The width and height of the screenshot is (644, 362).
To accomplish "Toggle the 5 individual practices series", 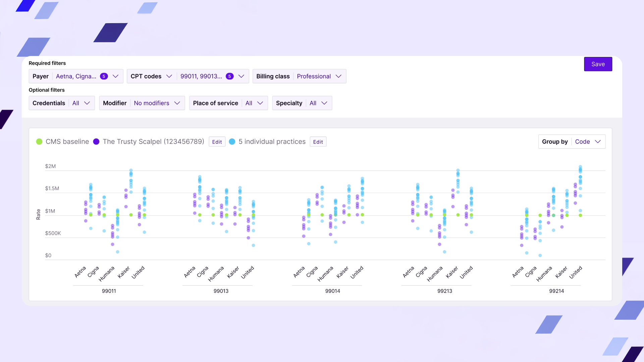I will tap(232, 141).
